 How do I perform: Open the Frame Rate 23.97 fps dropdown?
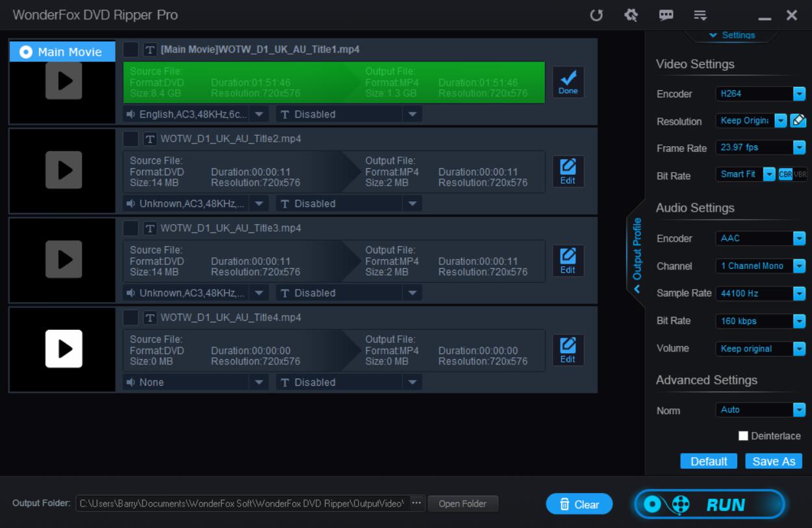point(760,148)
